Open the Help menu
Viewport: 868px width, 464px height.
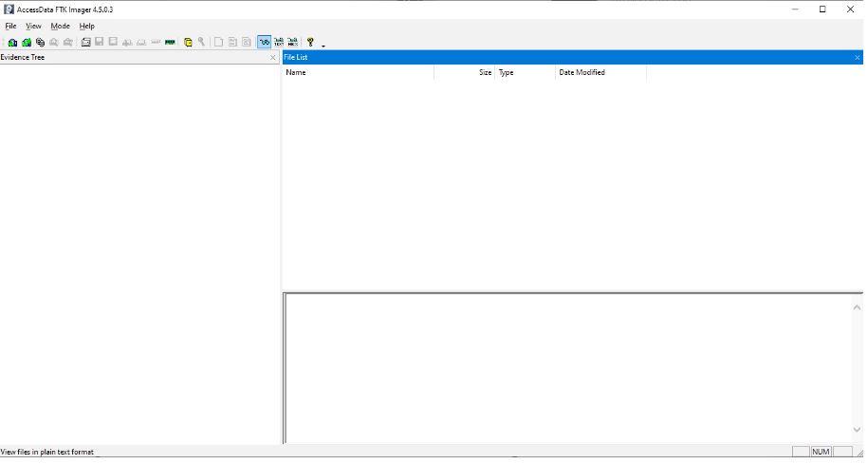[87, 26]
